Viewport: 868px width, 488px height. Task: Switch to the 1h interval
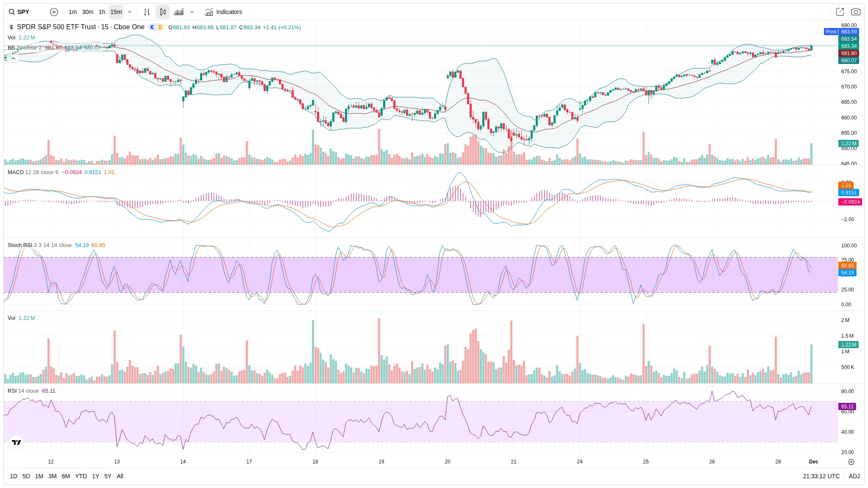click(102, 12)
